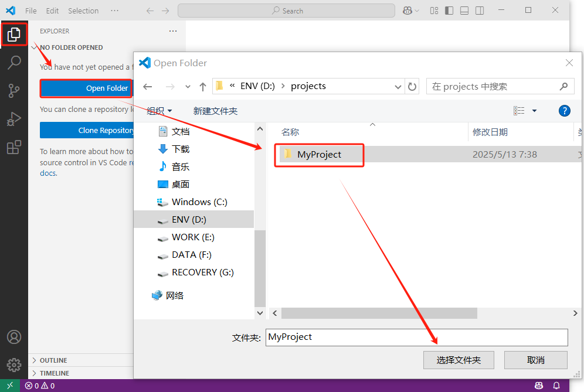The height and width of the screenshot is (392, 584).
Task: Open Explorer views and more actions menu
Action: (x=173, y=31)
